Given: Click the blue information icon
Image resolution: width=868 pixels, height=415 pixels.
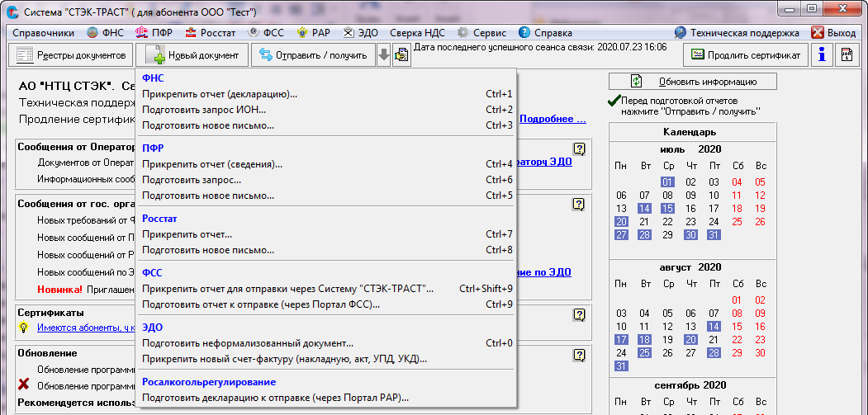Looking at the screenshot, I should (822, 55).
